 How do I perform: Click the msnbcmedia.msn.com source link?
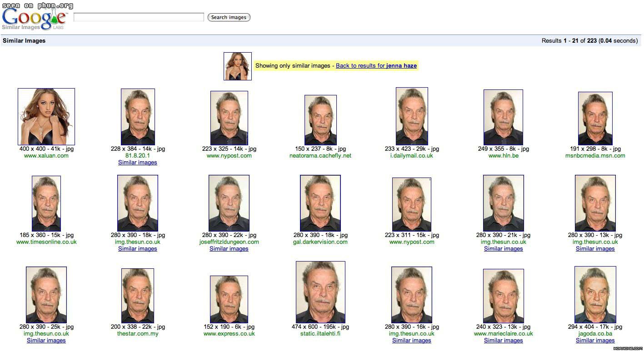point(595,156)
